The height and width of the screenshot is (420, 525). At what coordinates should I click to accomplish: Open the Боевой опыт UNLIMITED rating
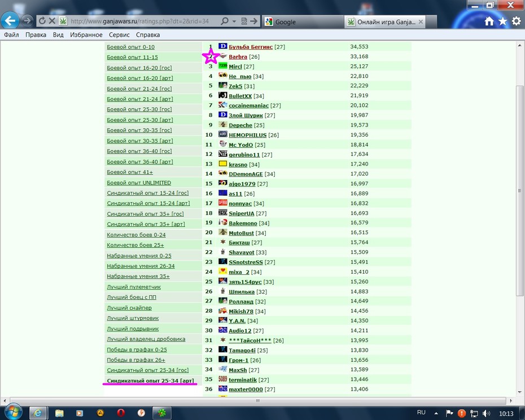[139, 183]
